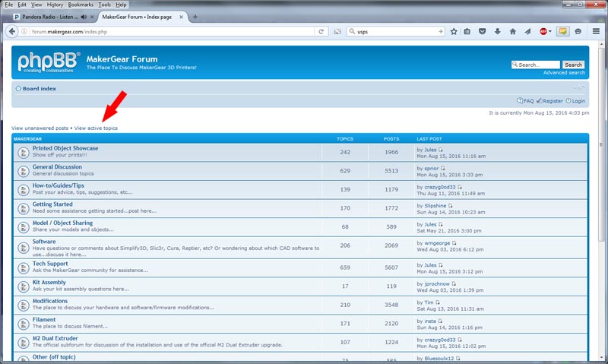Open the Downloads arrow icon

pyautogui.click(x=497, y=31)
